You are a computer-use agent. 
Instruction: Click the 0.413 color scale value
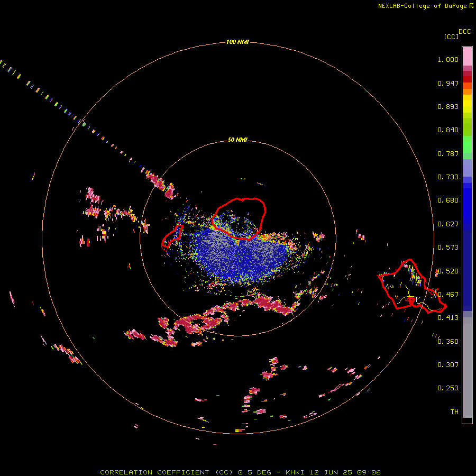448,318
